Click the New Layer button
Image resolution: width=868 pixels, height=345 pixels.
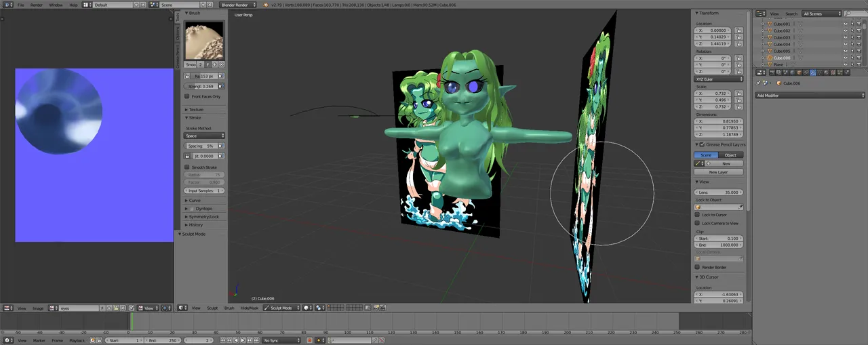719,172
